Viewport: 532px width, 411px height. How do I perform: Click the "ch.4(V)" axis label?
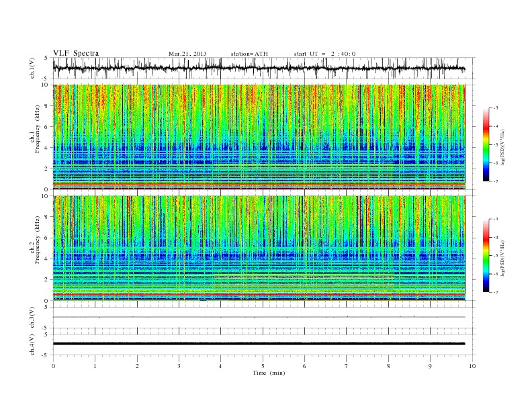(x=32, y=345)
